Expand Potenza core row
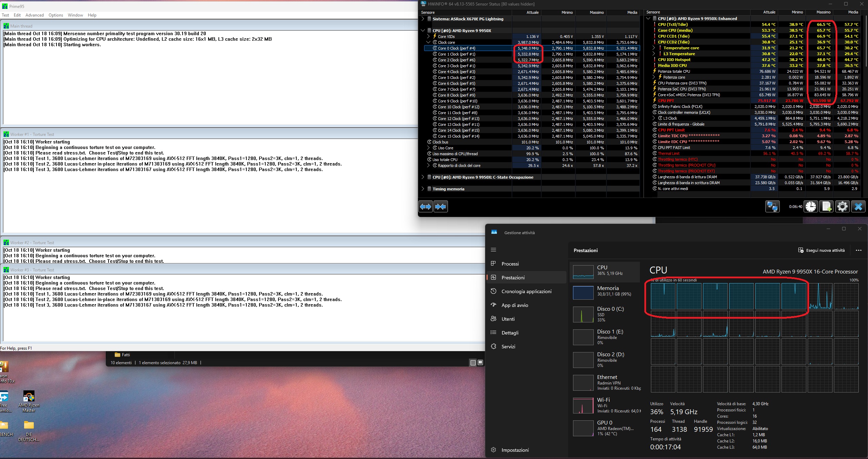This screenshot has width=868, height=459. coord(654,77)
